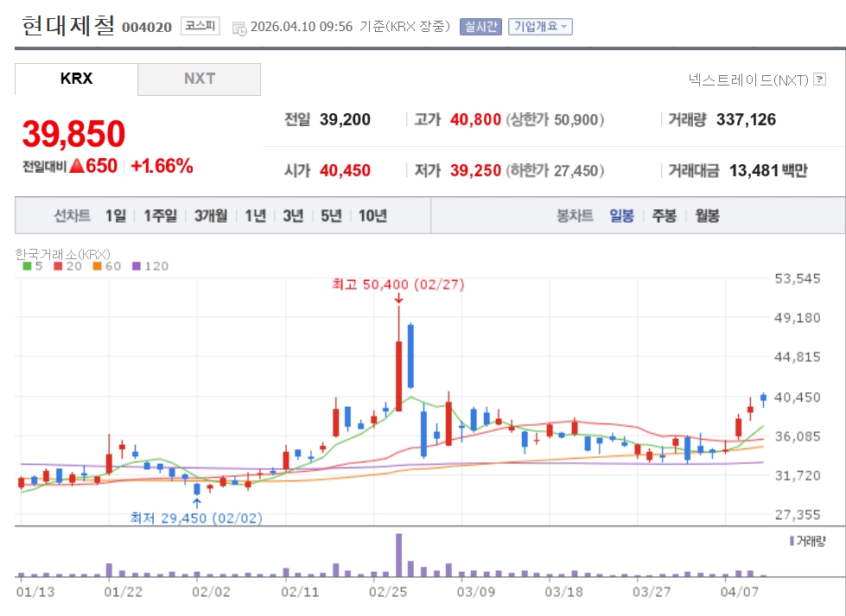Screen dimensions: 846x616
Task: Click the red up-triangle price change icon
Action: click(x=76, y=167)
